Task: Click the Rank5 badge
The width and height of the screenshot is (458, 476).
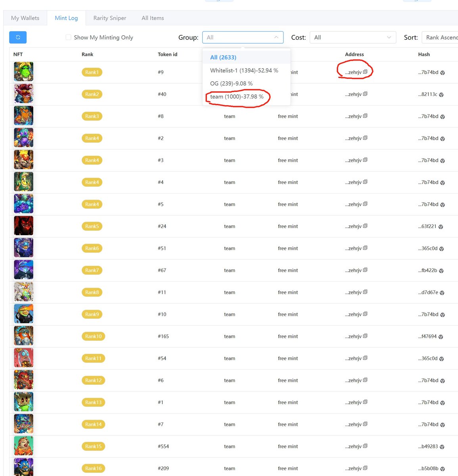Action: (92, 226)
